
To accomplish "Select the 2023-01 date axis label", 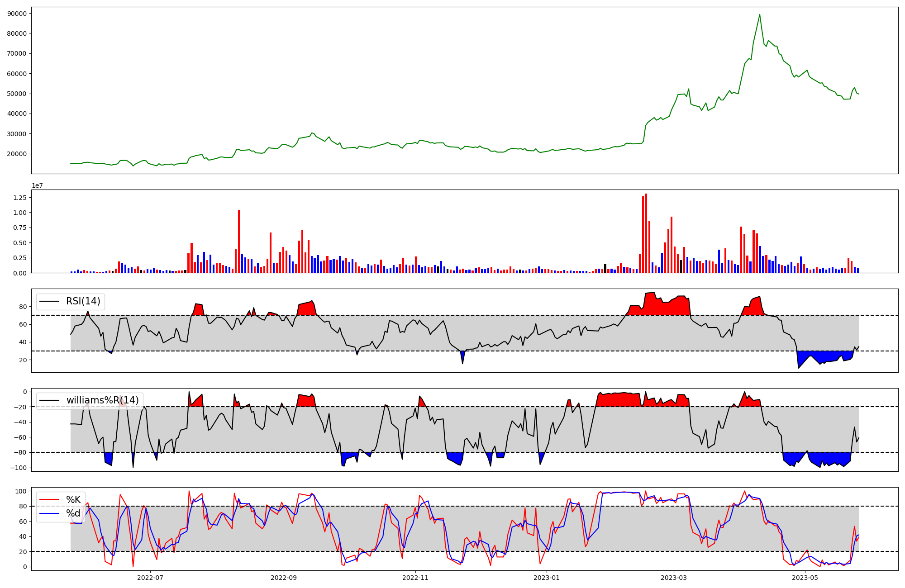I will tap(547, 578).
